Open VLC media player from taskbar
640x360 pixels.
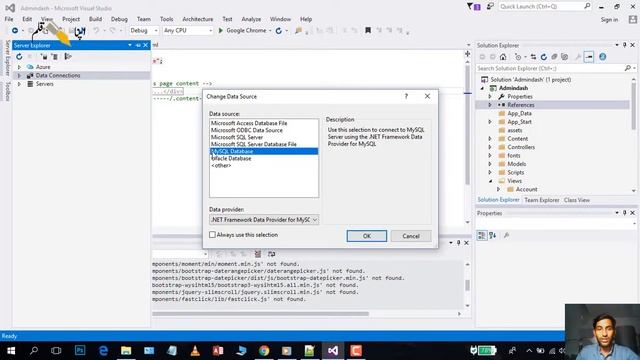click(x=195, y=351)
